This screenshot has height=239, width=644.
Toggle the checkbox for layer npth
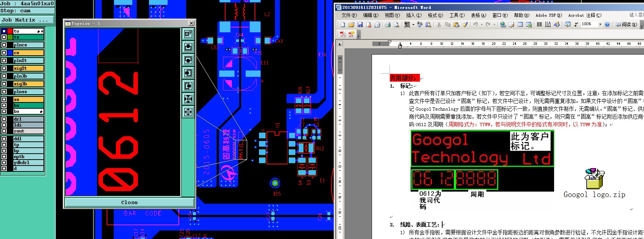point(4,157)
